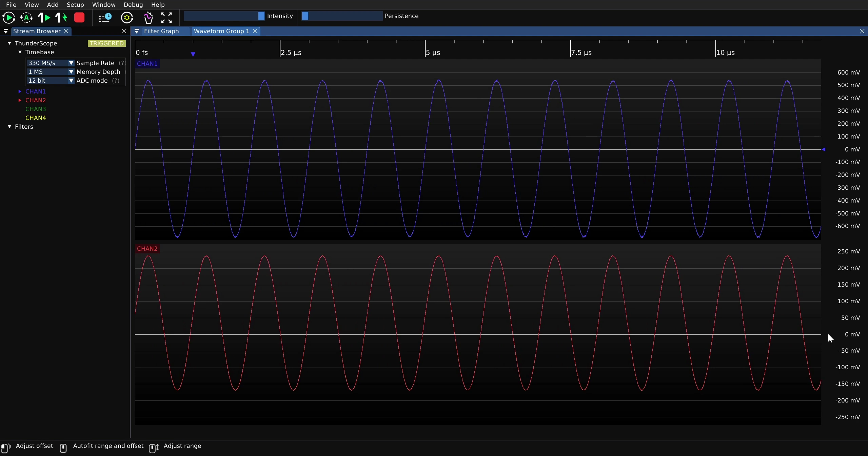
Task: Open the ADC mode dropdown
Action: click(51, 81)
